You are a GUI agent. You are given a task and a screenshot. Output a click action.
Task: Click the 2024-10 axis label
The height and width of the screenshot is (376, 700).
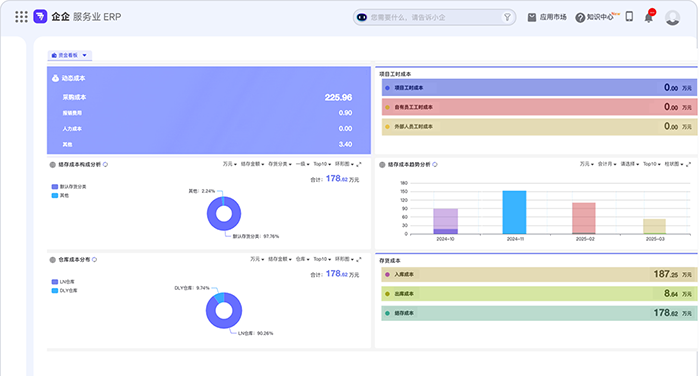click(445, 239)
